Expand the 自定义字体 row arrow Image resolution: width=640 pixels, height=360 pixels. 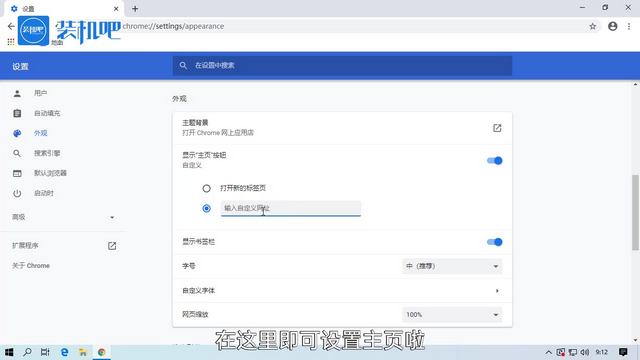[497, 291]
